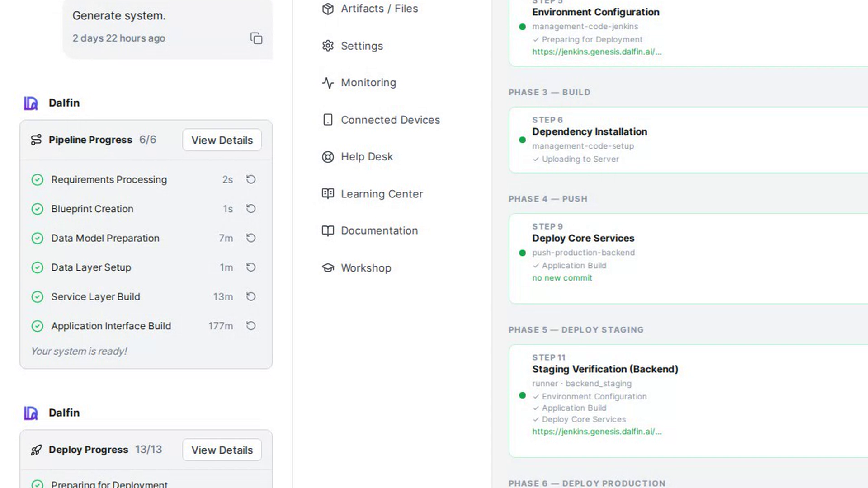Click the Documentation book icon
The image size is (868, 488).
(x=328, y=231)
